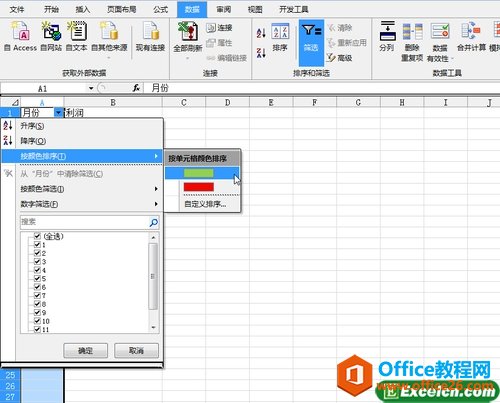The image size is (500, 403).
Task: Open the Name Box dropdown arrow
Action: pyautogui.click(x=91, y=88)
